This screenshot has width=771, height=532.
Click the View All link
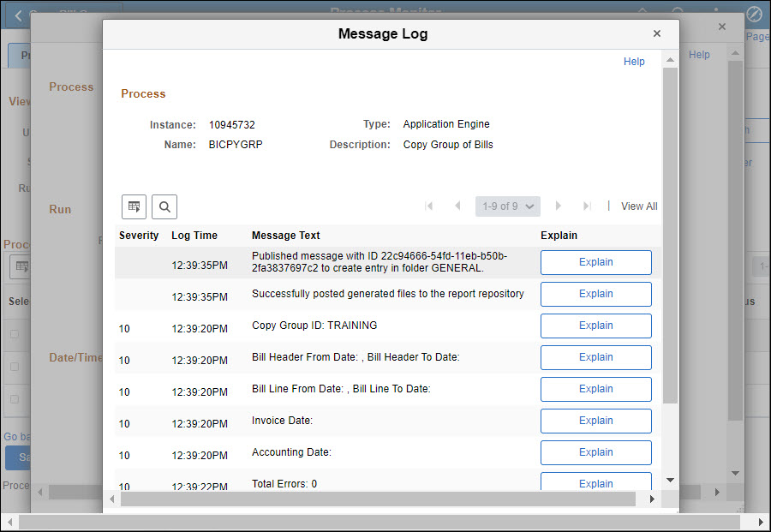[639, 206]
